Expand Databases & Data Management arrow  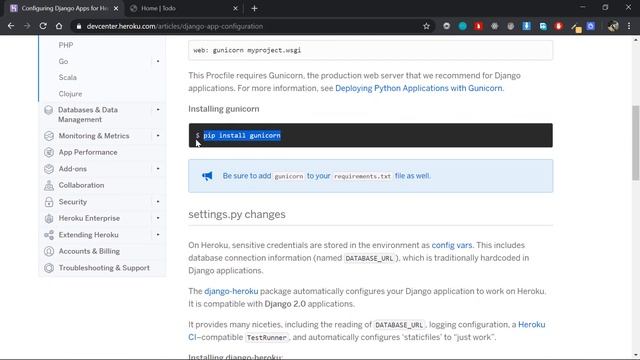pos(158,110)
